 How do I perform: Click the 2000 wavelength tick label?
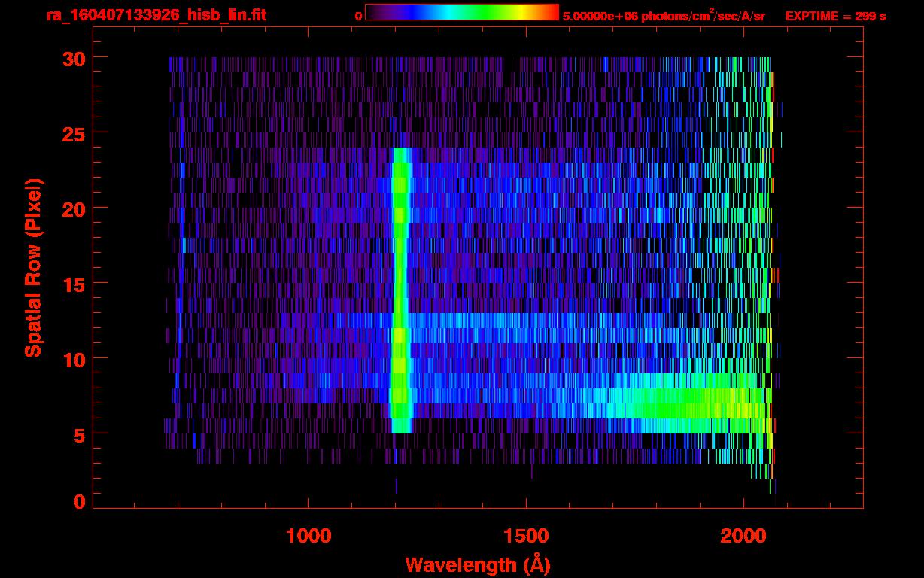click(x=743, y=536)
